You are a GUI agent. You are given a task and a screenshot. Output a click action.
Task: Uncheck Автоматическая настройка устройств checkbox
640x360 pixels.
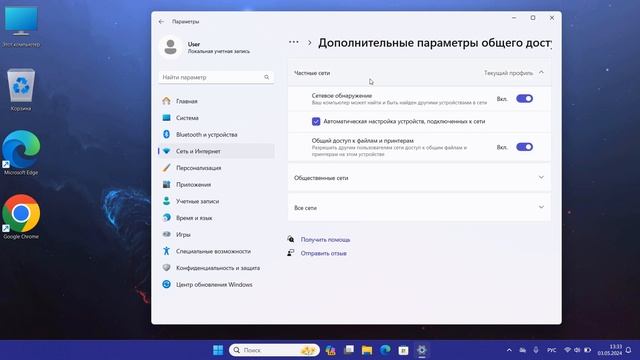[316, 121]
